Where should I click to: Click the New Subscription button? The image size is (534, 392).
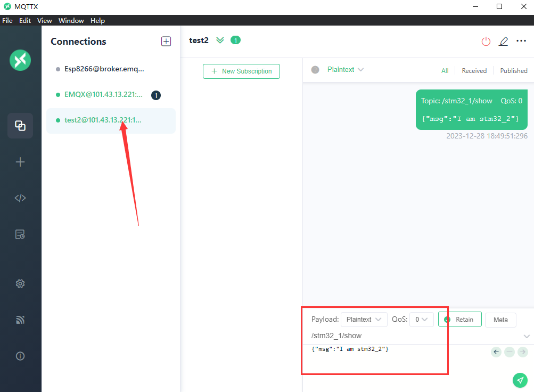coord(242,71)
